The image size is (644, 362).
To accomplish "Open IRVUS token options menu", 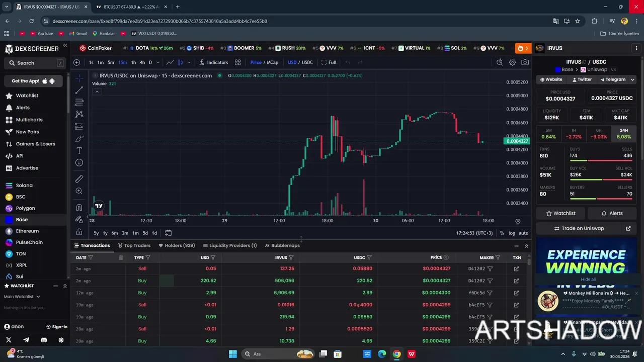I will (x=636, y=48).
